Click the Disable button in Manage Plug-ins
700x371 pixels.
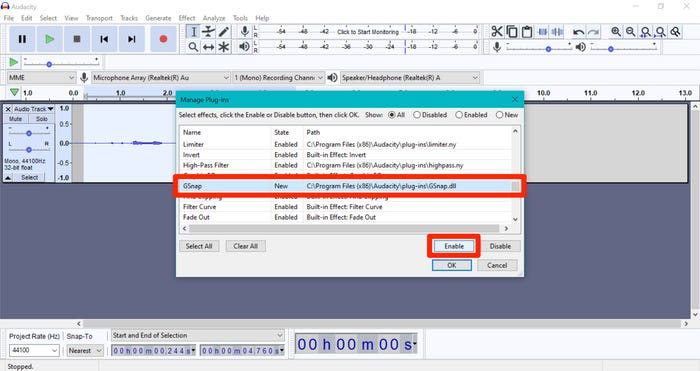(x=500, y=246)
